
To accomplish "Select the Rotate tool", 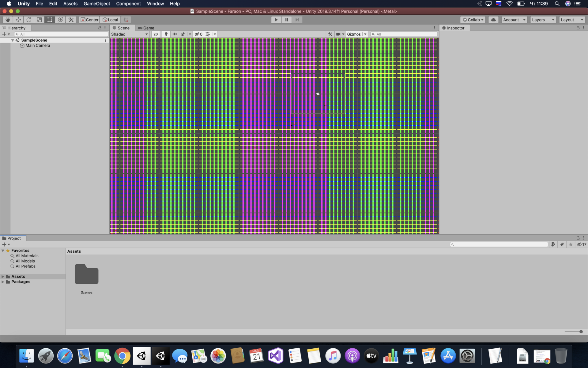I will [x=29, y=20].
